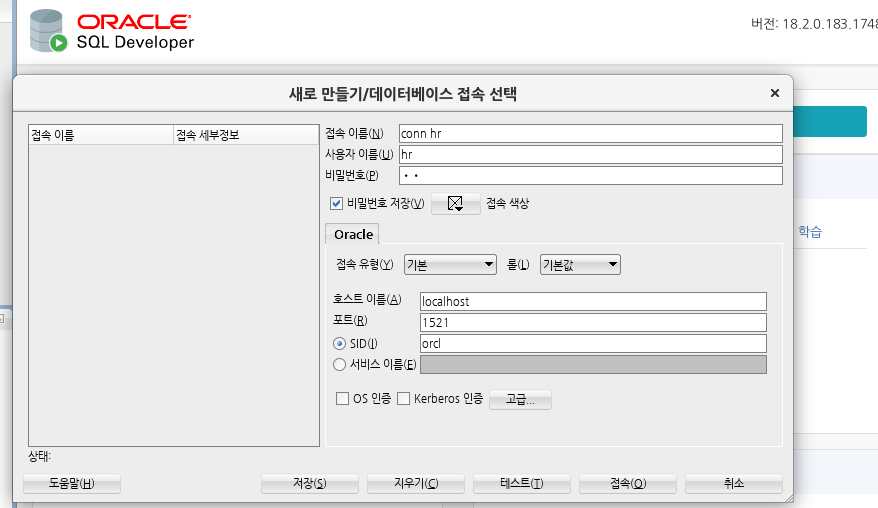The height and width of the screenshot is (508, 878).
Task: Select the Service Name radio button
Action: pos(339,365)
